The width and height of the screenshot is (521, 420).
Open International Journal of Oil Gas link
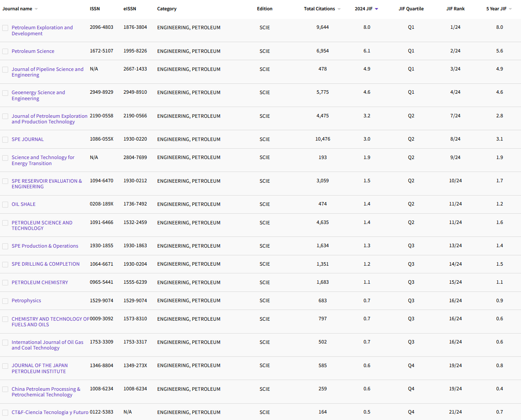[x=47, y=345]
